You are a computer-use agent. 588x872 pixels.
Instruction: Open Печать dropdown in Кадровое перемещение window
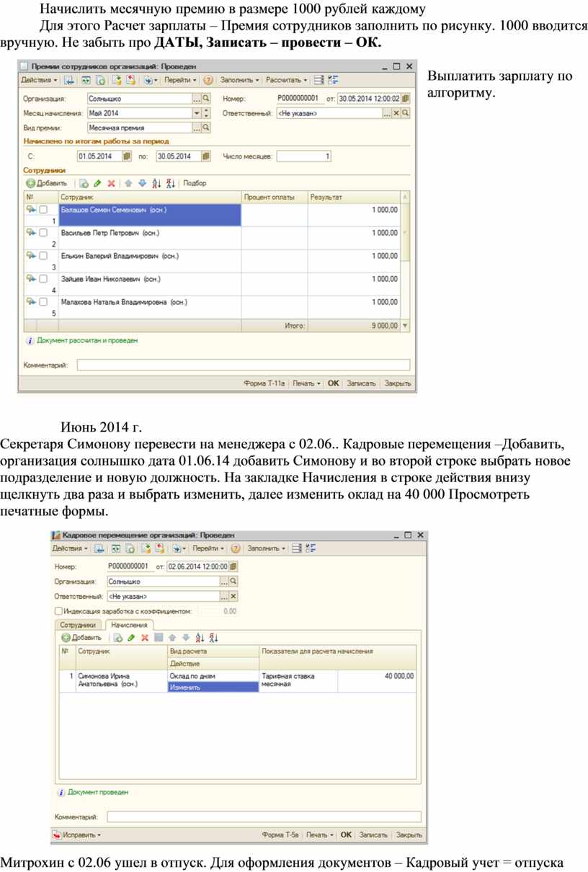click(x=320, y=835)
